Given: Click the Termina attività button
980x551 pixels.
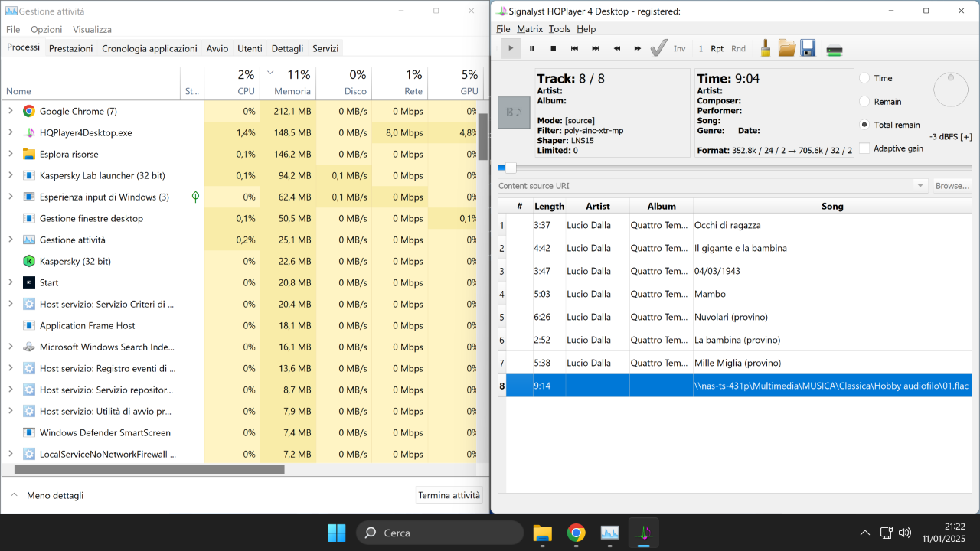Looking at the screenshot, I should (449, 495).
